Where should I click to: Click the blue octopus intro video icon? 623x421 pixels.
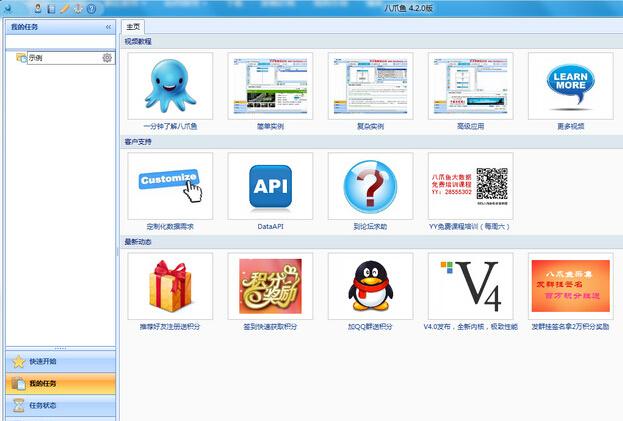[x=170, y=86]
